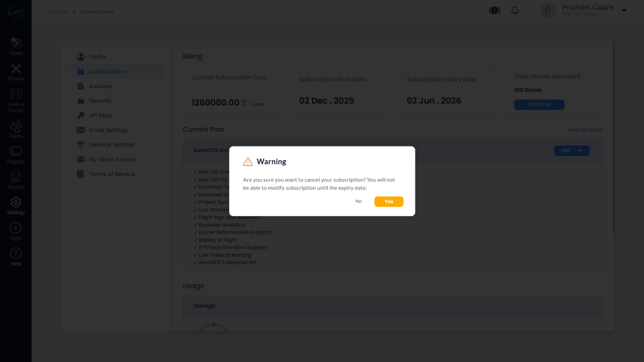The height and width of the screenshot is (362, 644).
Task: Open the Apps launcher icon
Action: (15, 229)
